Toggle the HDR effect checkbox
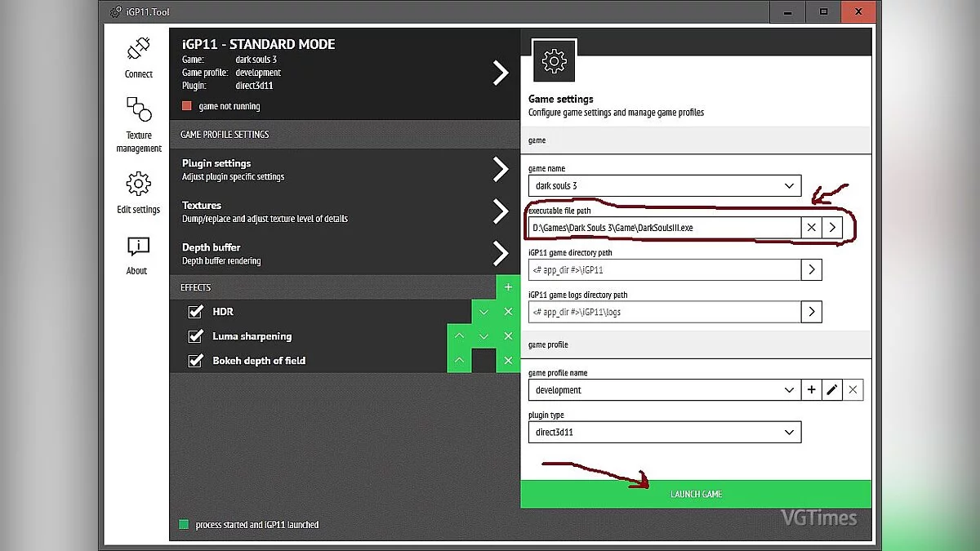The image size is (980, 551). pos(195,312)
